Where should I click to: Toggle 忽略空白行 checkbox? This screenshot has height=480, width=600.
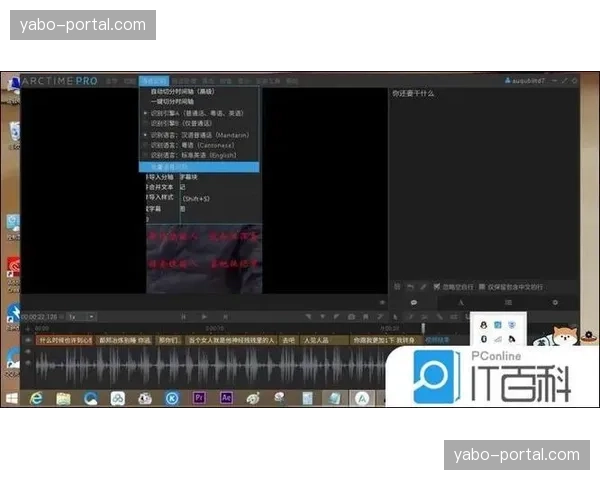coord(436,287)
